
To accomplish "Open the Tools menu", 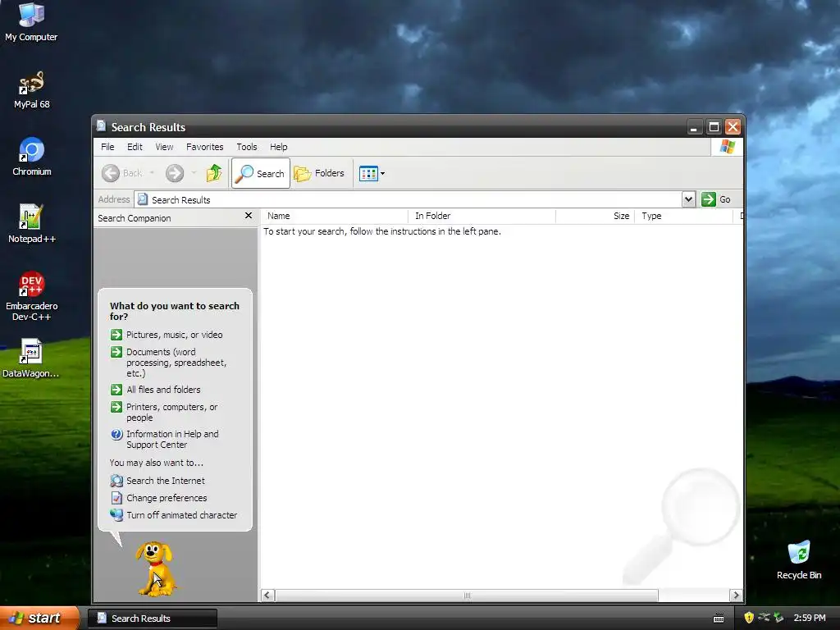I will 246,147.
